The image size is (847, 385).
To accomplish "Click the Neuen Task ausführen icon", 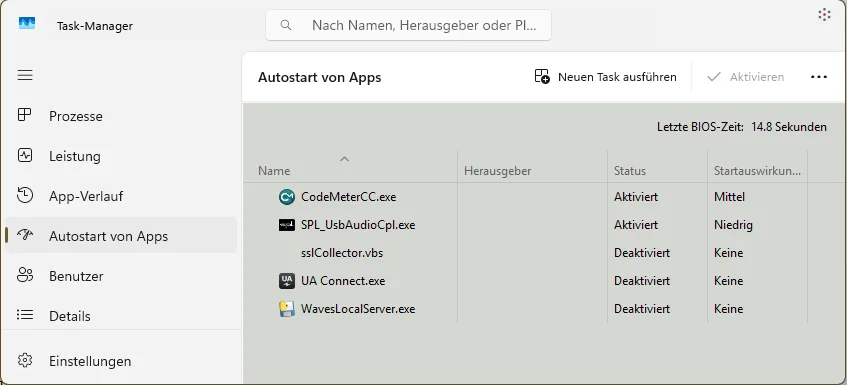I will point(542,77).
